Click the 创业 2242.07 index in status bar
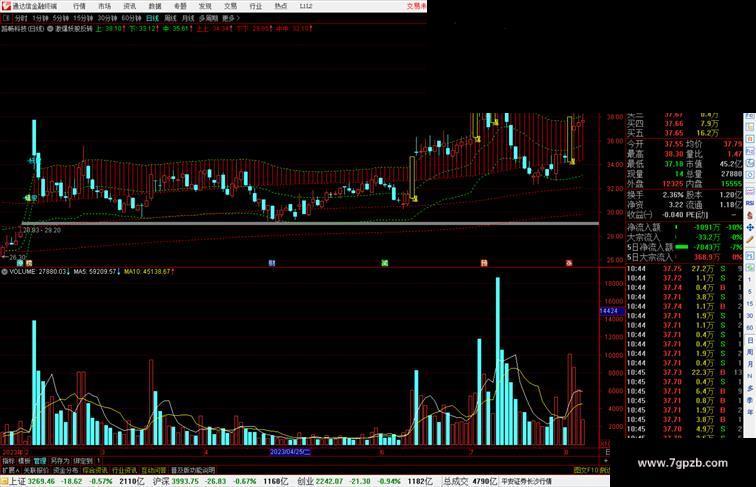Screen dimensions: 756x487 321,481
